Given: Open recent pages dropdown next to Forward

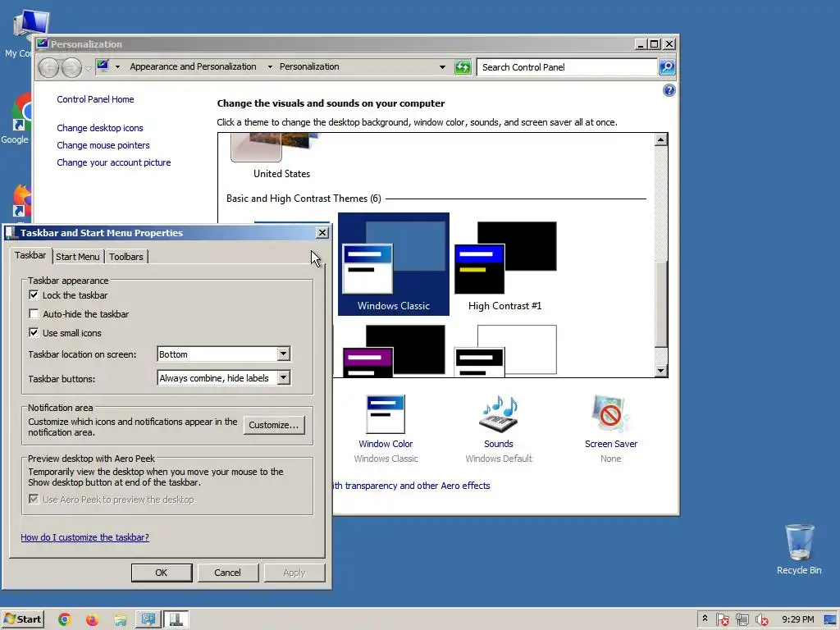Looking at the screenshot, I should (x=89, y=69).
